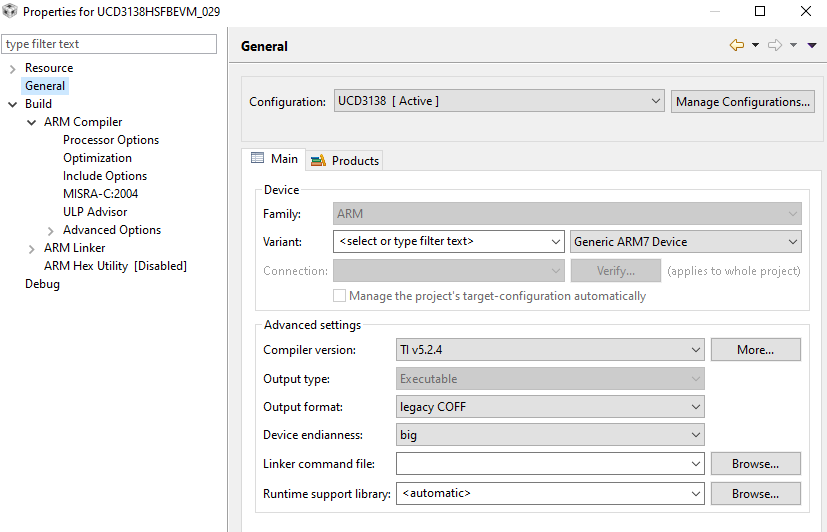827x532 pixels.
Task: Open the Configuration dropdown
Action: pos(499,101)
